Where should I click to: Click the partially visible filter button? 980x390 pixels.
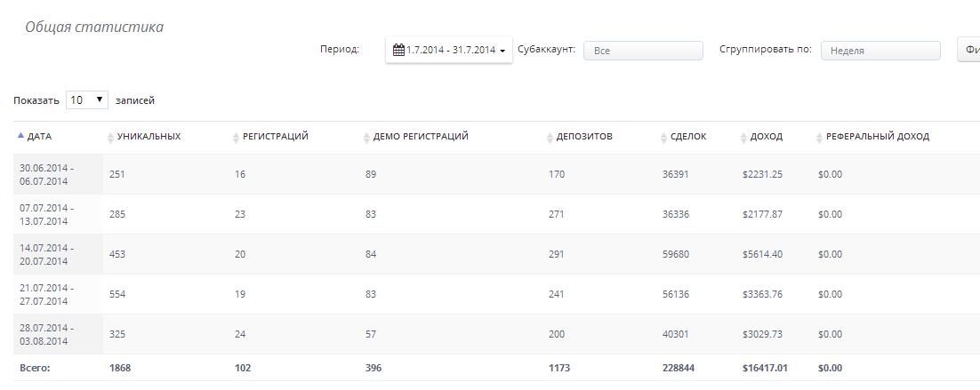coord(969,51)
